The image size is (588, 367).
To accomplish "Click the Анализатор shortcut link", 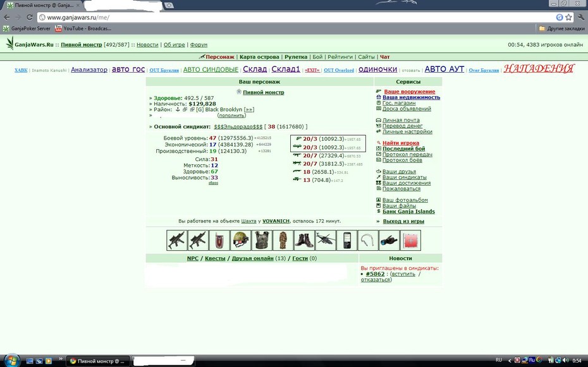I will (x=89, y=69).
